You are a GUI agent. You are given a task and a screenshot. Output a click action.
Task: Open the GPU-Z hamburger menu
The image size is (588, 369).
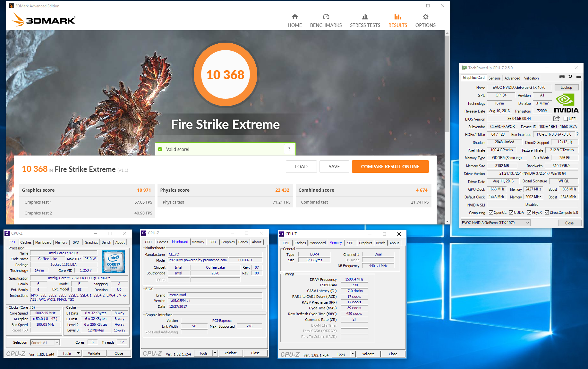pyautogui.click(x=578, y=76)
